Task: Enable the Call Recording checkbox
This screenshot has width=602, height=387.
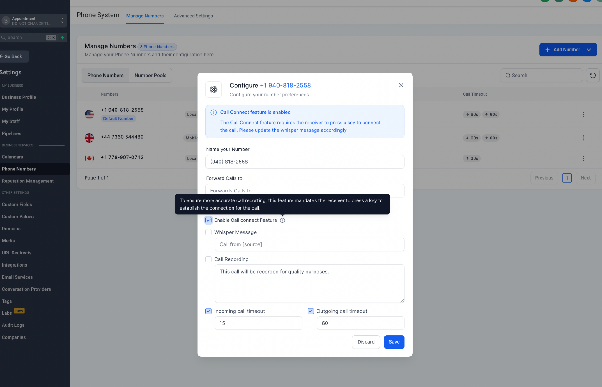Action: pyautogui.click(x=208, y=259)
